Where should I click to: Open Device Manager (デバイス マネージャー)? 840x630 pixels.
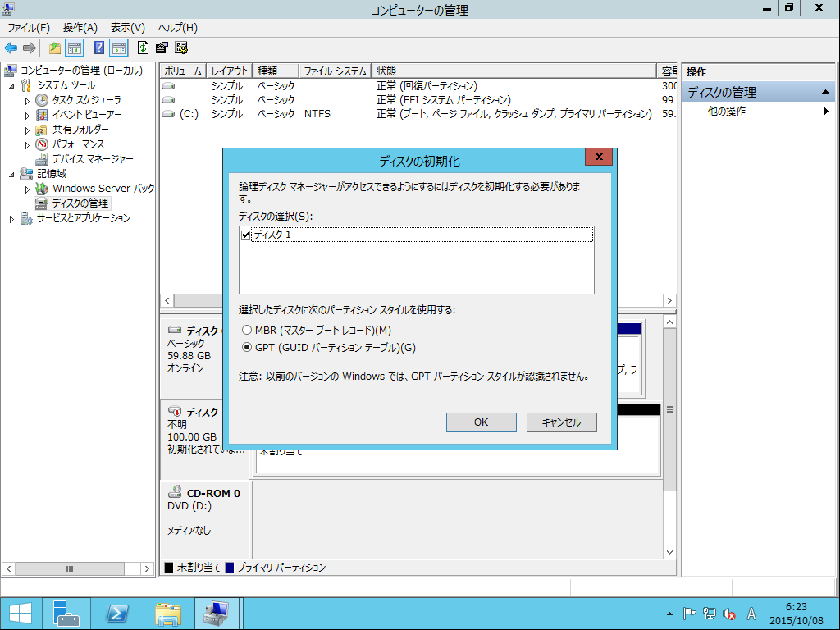coord(93,159)
